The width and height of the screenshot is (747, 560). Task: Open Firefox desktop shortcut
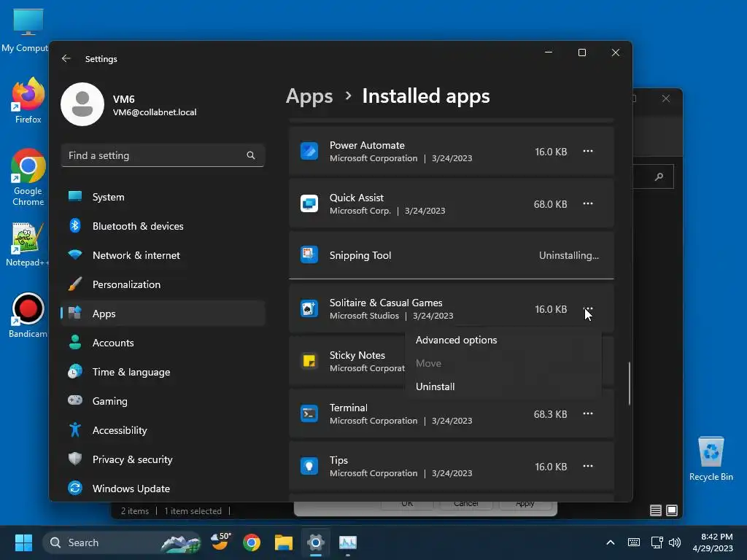28,101
